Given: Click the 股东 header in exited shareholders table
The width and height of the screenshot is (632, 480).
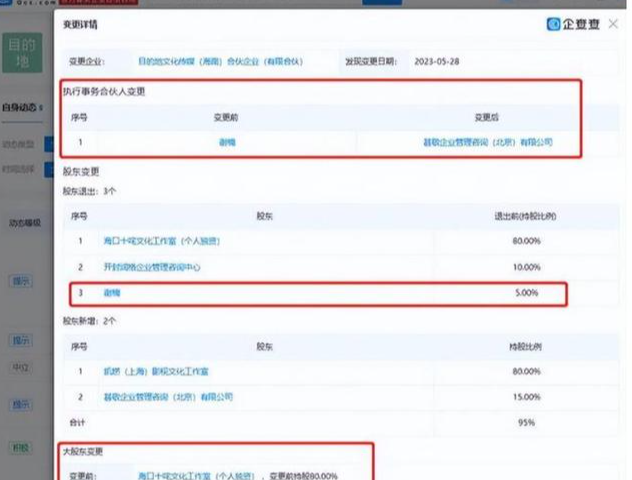Looking at the screenshot, I should [265, 216].
